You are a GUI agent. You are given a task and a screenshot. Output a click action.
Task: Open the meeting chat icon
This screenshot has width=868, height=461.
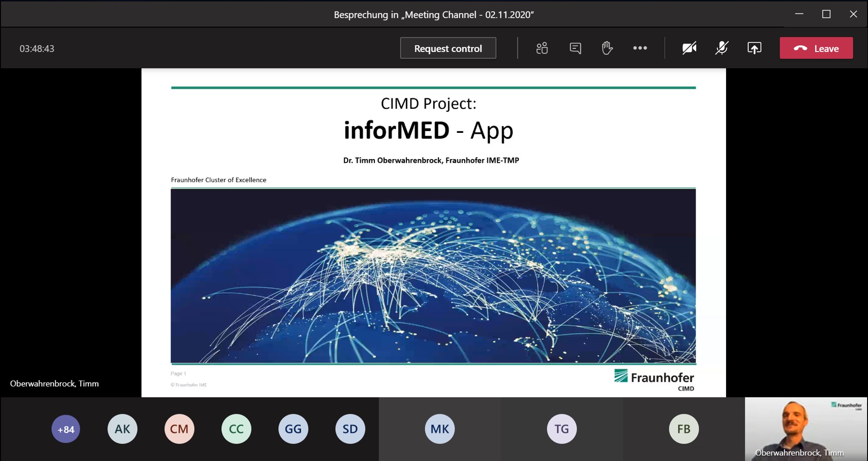tap(575, 48)
